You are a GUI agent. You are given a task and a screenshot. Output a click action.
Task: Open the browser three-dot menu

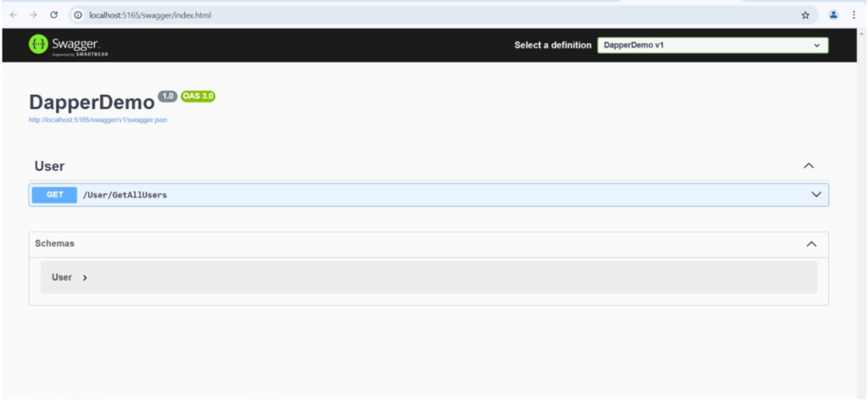click(x=854, y=14)
